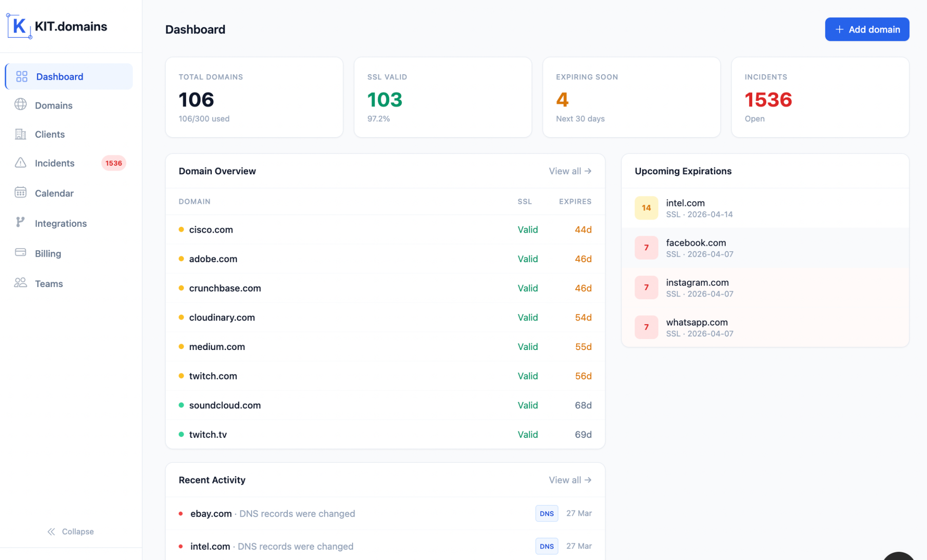Image resolution: width=927 pixels, height=560 pixels.
Task: Open the Calendar icon in sidebar
Action: [x=20, y=193]
